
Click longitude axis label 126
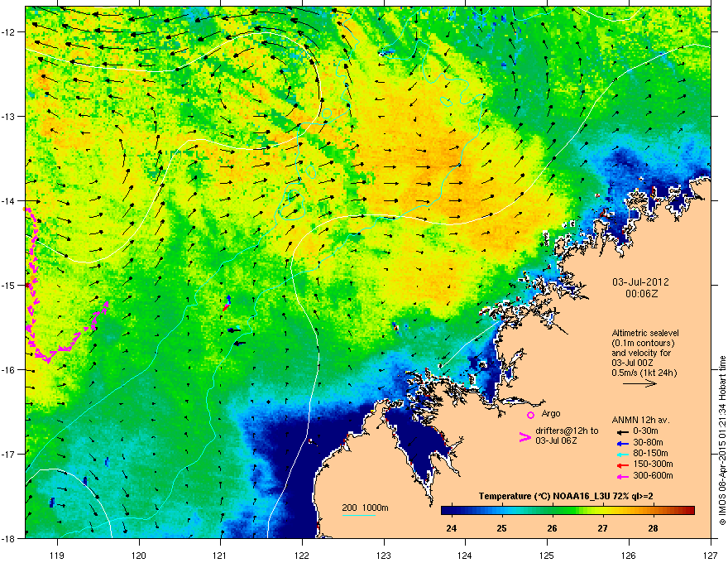(629, 555)
